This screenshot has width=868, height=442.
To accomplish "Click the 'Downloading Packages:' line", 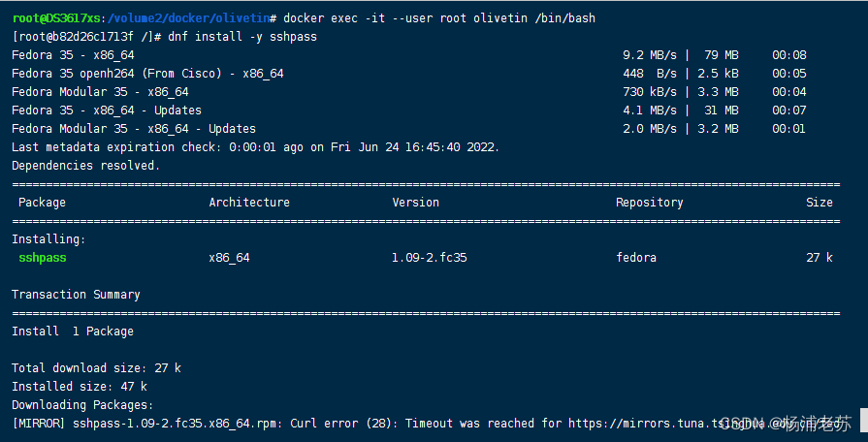I will [x=82, y=405].
